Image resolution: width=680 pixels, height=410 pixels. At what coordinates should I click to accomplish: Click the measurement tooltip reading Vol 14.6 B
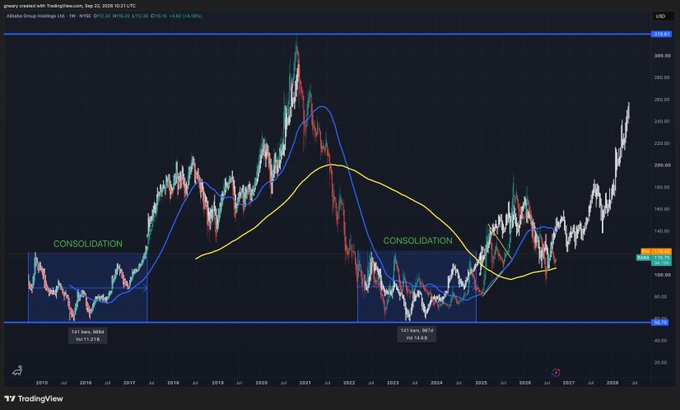coord(416,334)
